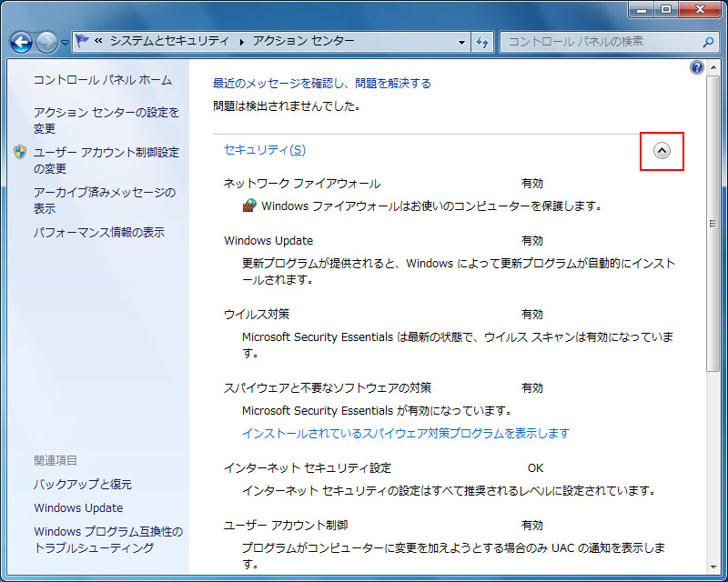Open パフォーマンス情報の表示

coord(99,232)
